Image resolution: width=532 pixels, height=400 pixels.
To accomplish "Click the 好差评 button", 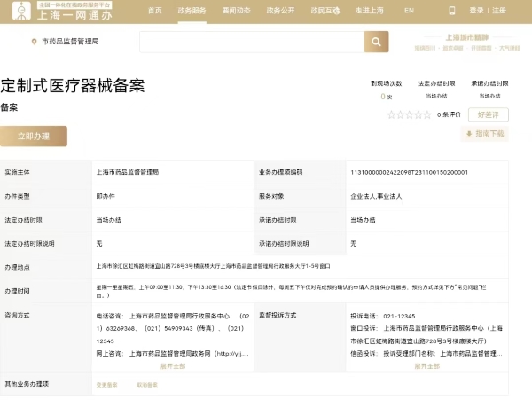I will [488, 114].
